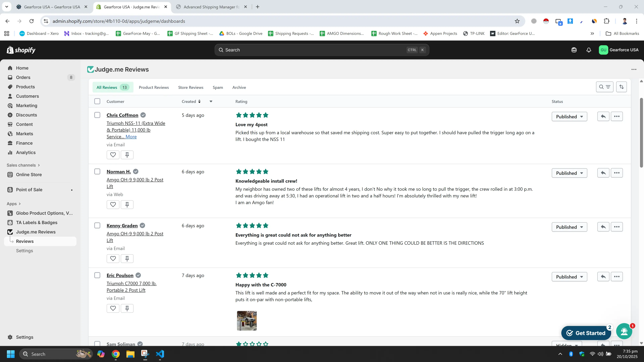
Task: Click the sort reviews arrows button
Action: tap(622, 87)
